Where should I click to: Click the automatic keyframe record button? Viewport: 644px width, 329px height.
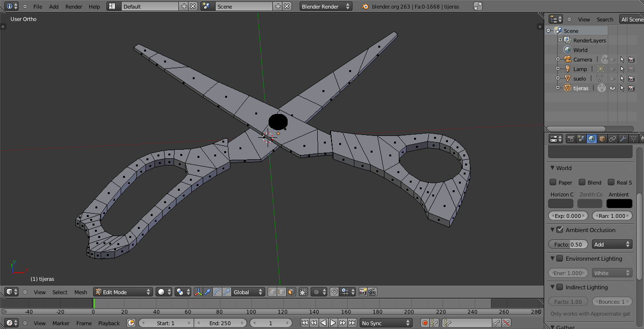[425, 323]
